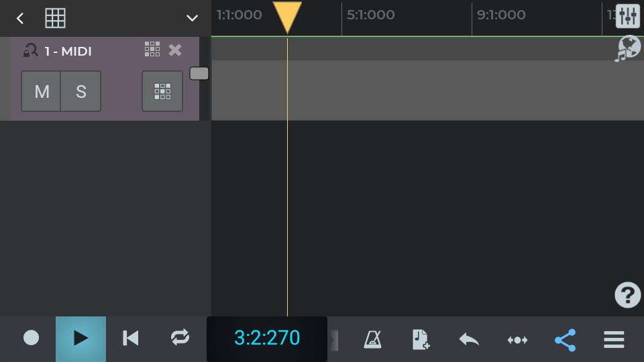The height and width of the screenshot is (362, 644).
Task: Expand the track list dropdown chevron
Action: (192, 18)
